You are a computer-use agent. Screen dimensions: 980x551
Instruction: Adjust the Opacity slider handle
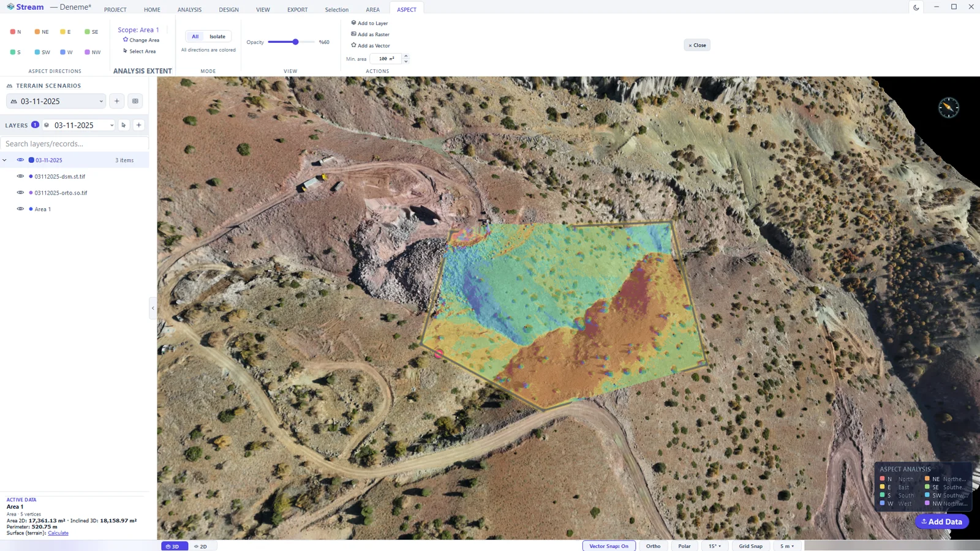[295, 42]
